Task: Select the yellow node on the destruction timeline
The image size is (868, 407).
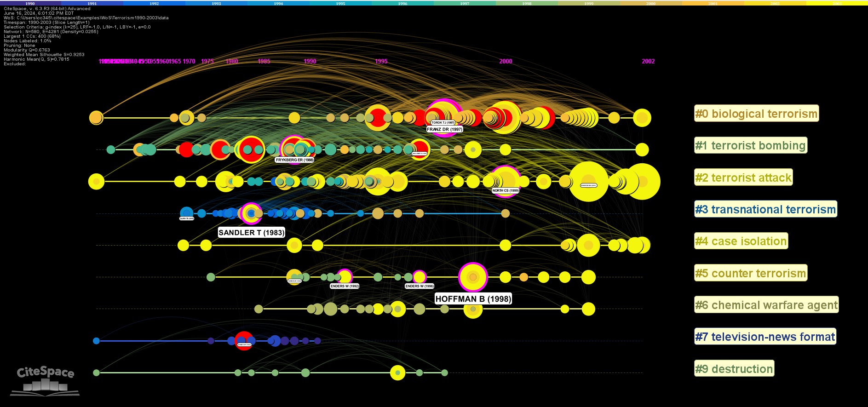Action: pos(397,373)
